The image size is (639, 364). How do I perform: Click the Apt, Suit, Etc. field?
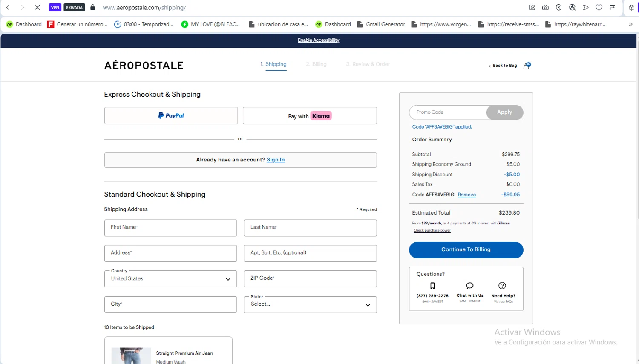click(310, 253)
